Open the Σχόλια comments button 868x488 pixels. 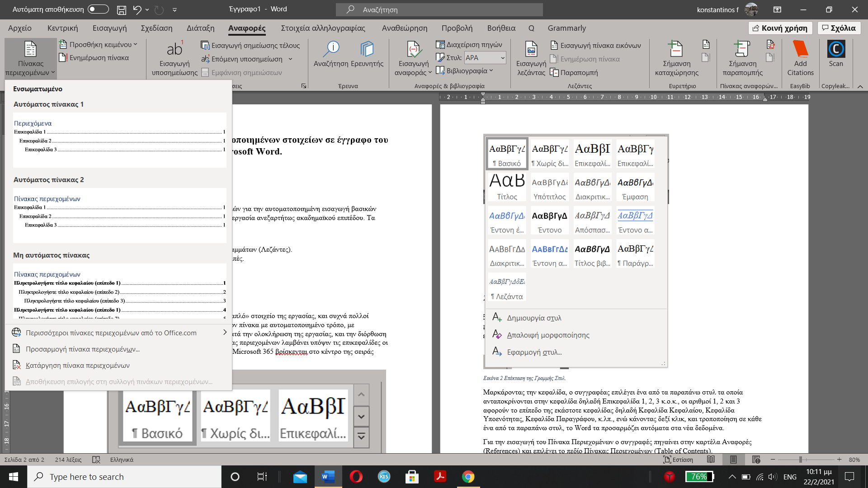pos(839,28)
